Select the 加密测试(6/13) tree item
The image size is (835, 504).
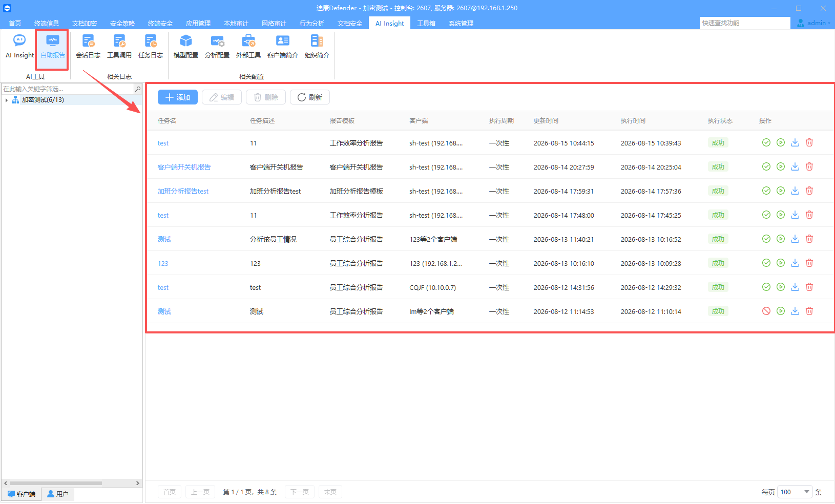pyautogui.click(x=43, y=100)
